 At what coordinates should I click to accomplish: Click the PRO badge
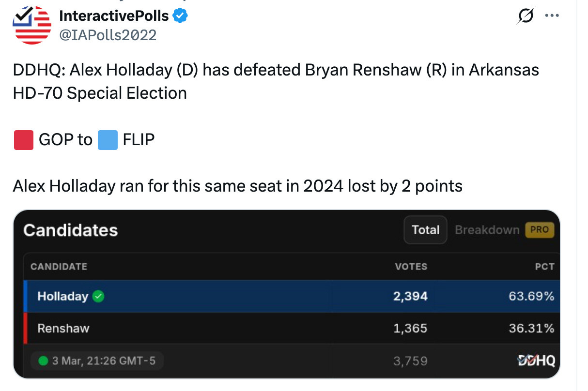[x=539, y=230]
